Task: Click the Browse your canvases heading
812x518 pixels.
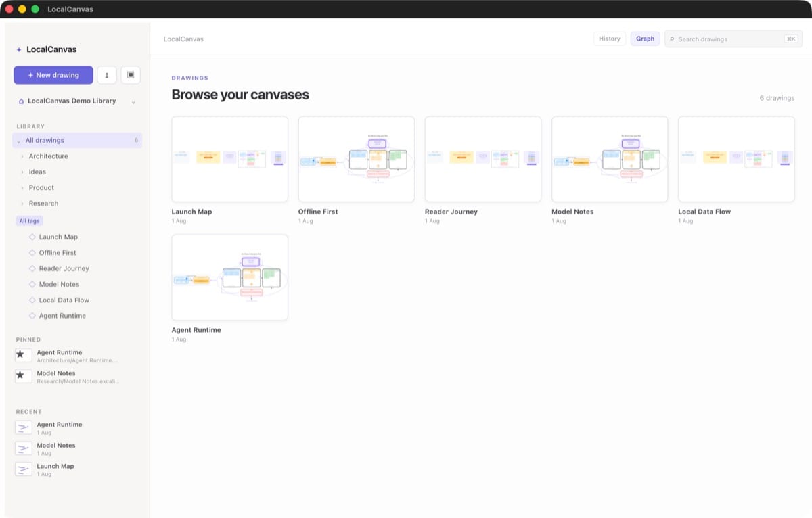Action: point(240,95)
